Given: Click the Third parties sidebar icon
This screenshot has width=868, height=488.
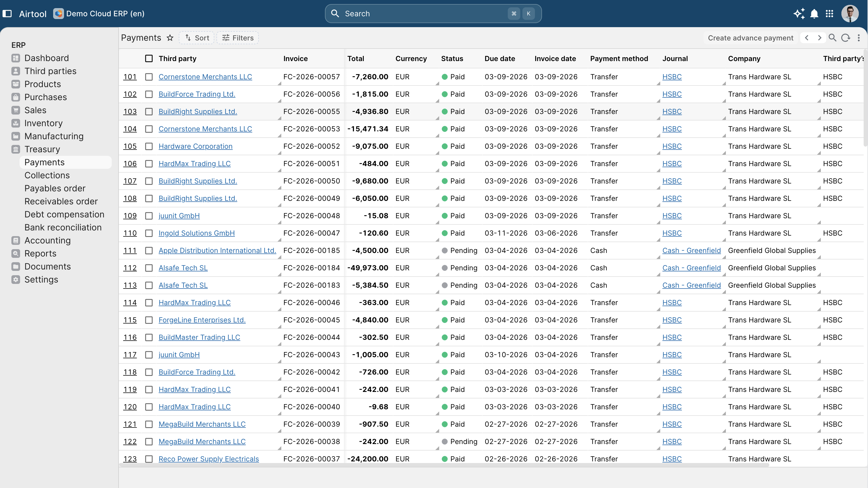Looking at the screenshot, I should tap(15, 71).
